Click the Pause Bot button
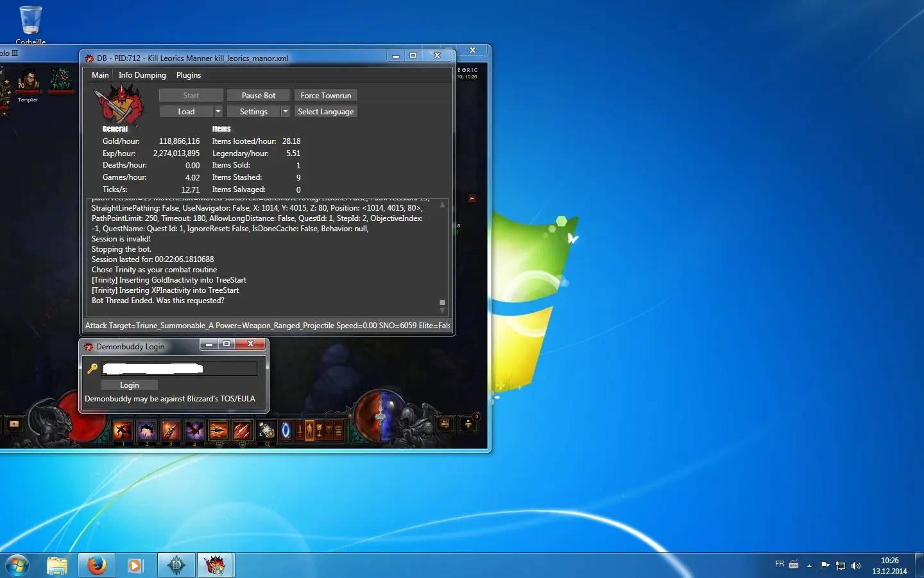This screenshot has height=578, width=924. tap(259, 95)
